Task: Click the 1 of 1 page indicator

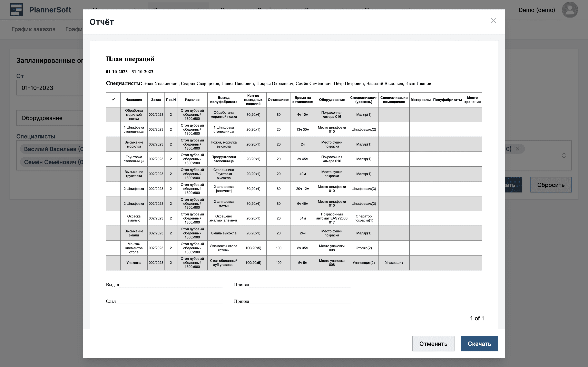Action: click(x=477, y=318)
